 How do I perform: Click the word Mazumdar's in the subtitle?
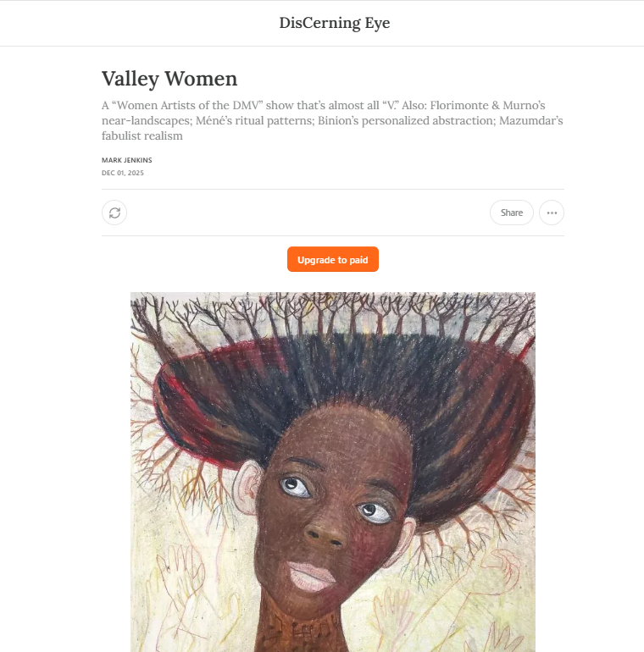coord(530,120)
